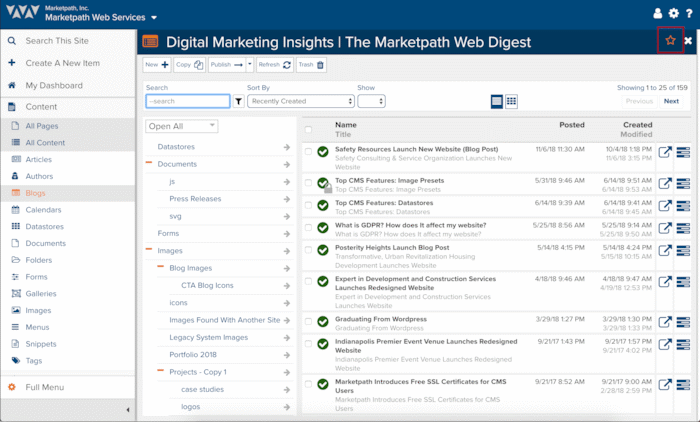Image resolution: width=700 pixels, height=422 pixels.
Task: Open the user account icon
Action: tap(657, 13)
